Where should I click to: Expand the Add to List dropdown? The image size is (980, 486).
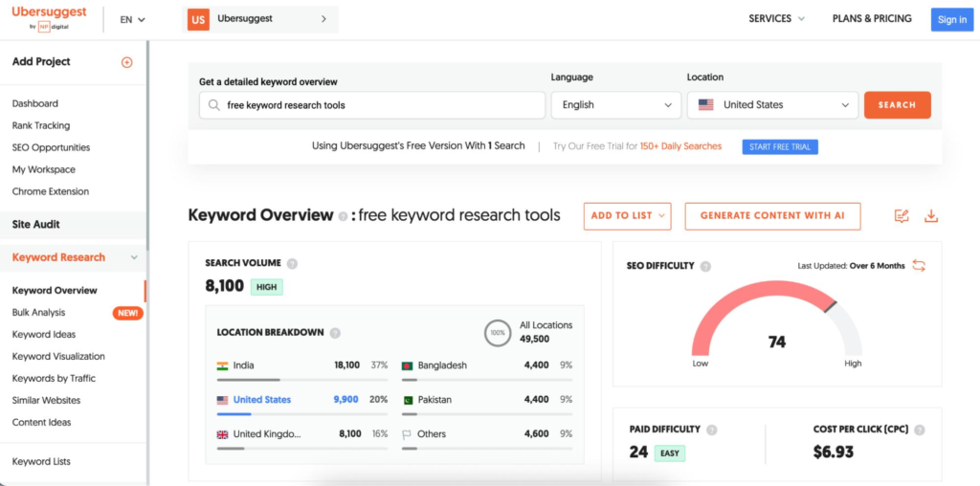click(x=627, y=216)
